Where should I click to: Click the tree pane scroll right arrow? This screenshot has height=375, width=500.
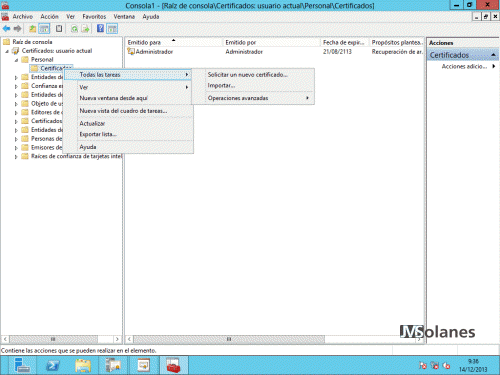click(117, 339)
